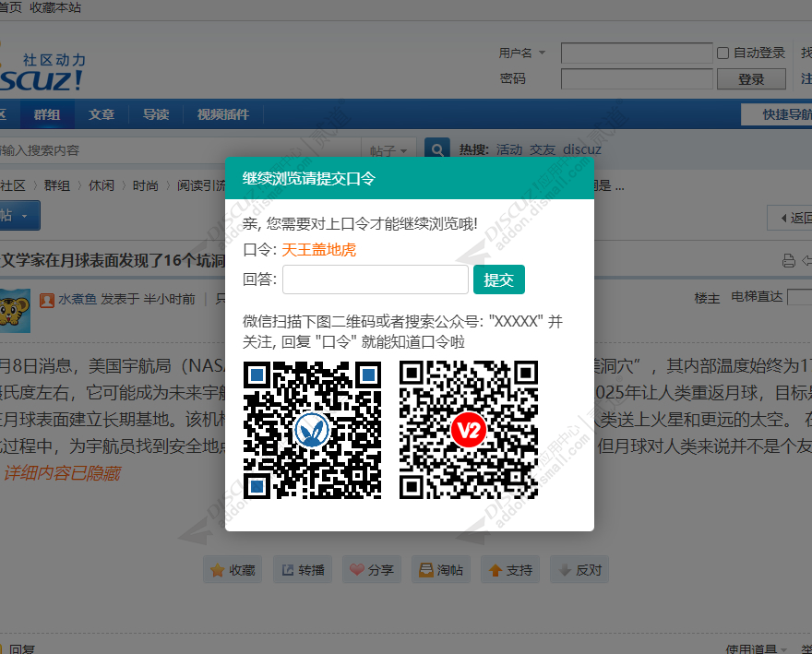Click the username input field

click(x=637, y=53)
